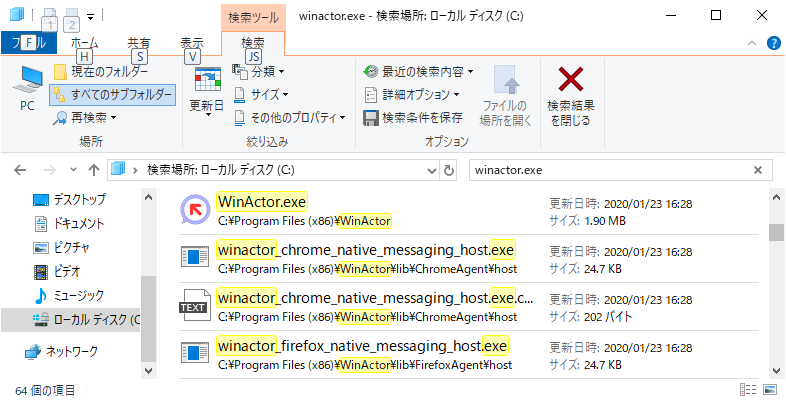
Task: Open ミュージック in navigation pane
Action: pos(68,296)
